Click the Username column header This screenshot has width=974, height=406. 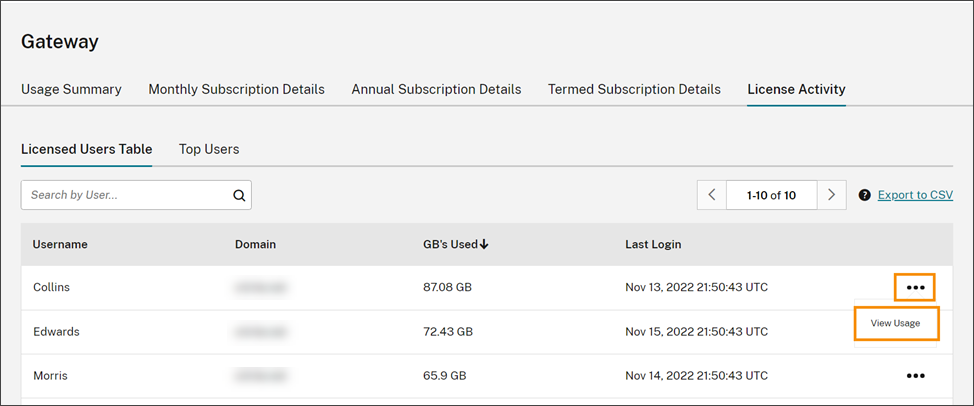(60, 244)
